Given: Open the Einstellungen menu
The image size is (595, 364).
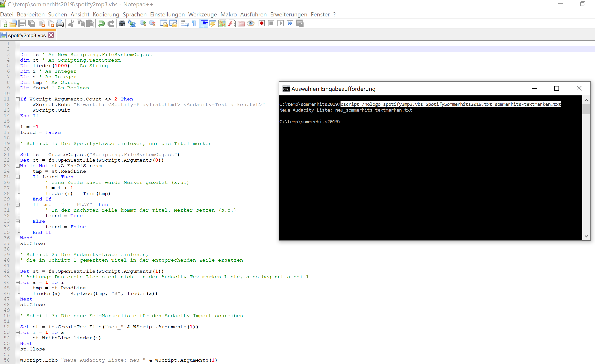Looking at the screenshot, I should pos(167,14).
